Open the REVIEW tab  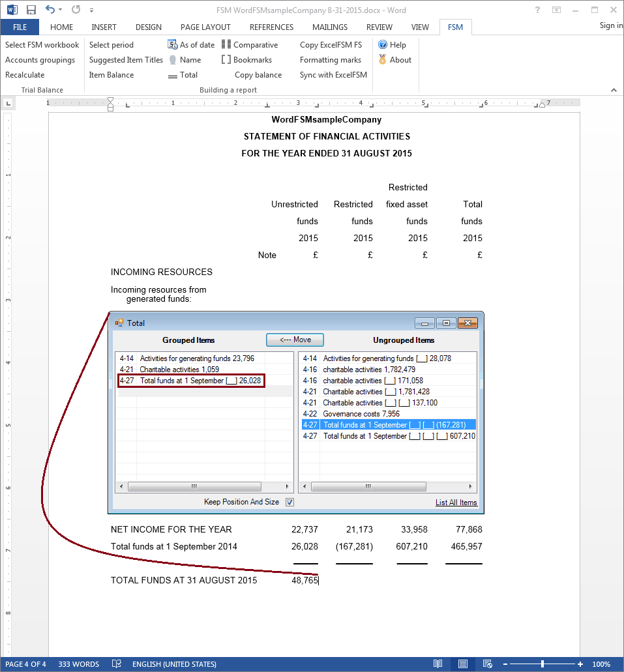click(x=379, y=27)
